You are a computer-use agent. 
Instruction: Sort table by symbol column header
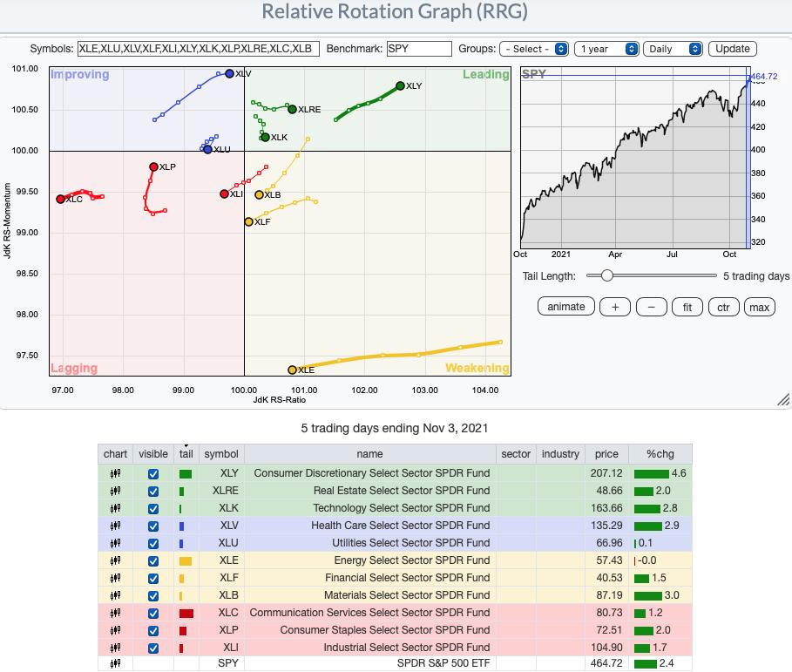click(x=221, y=454)
